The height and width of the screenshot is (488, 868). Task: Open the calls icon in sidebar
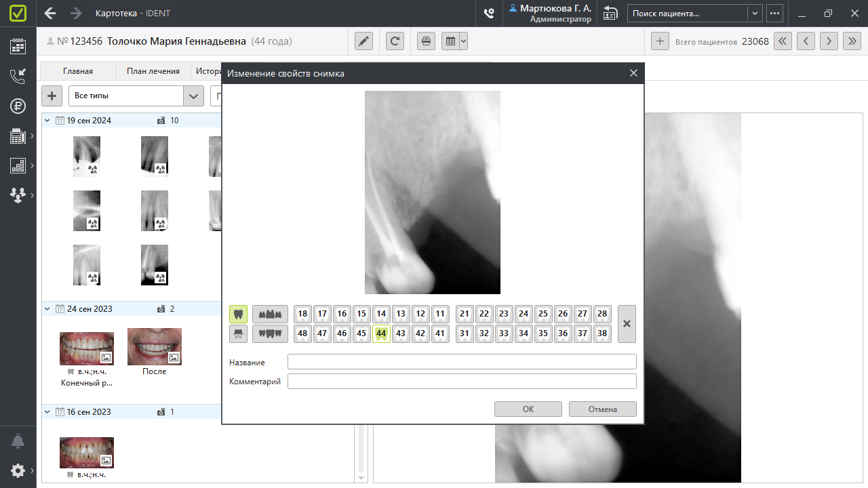coord(18,76)
